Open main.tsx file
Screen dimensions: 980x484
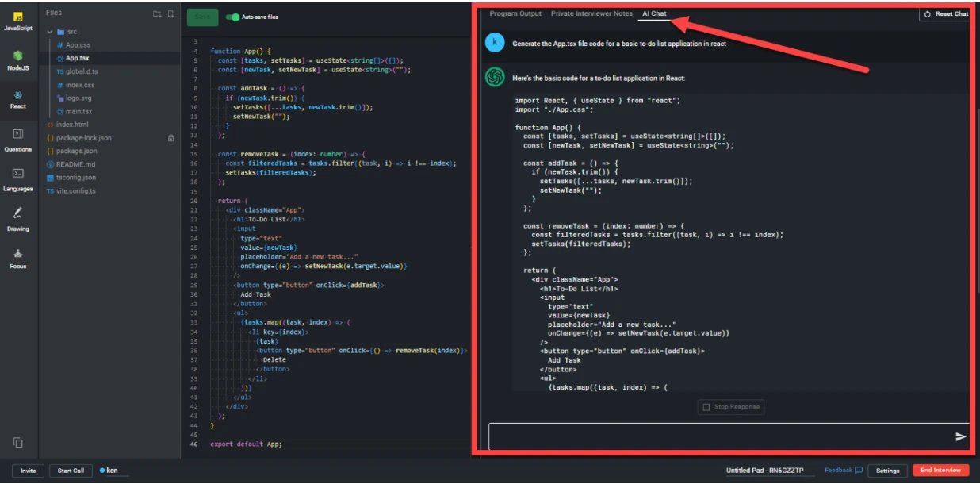pyautogui.click(x=75, y=112)
